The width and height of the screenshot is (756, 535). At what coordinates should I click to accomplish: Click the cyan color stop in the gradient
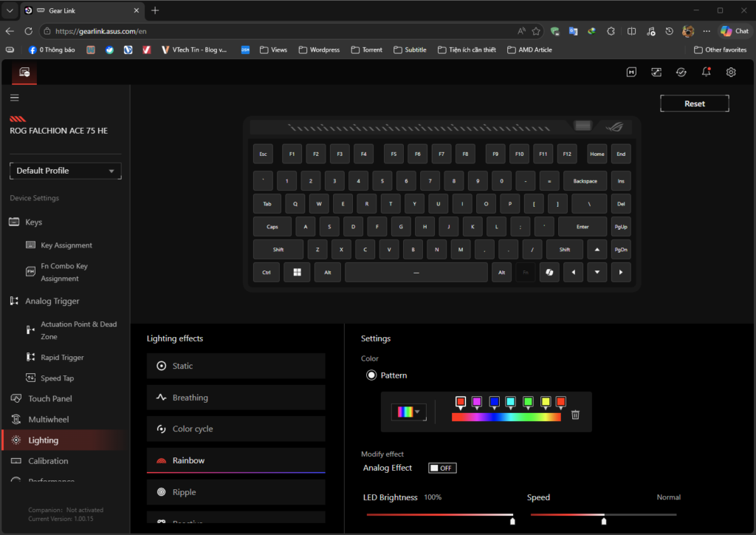tap(511, 402)
